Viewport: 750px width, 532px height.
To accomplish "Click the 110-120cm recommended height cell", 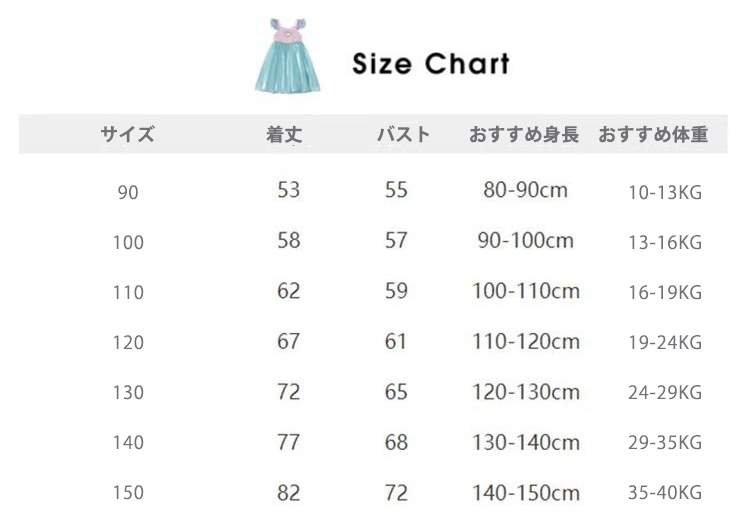I will point(526,342).
